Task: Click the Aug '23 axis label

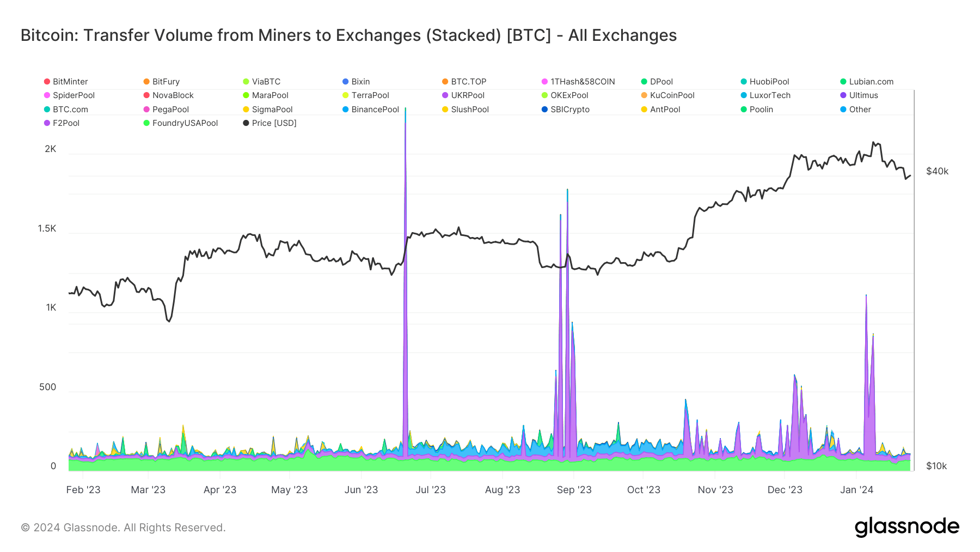Action: pos(503,490)
